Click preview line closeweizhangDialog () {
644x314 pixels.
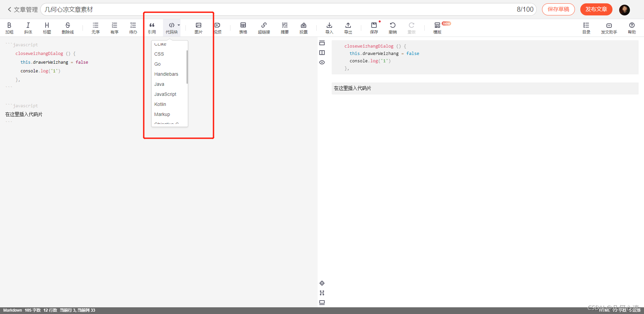[375, 46]
